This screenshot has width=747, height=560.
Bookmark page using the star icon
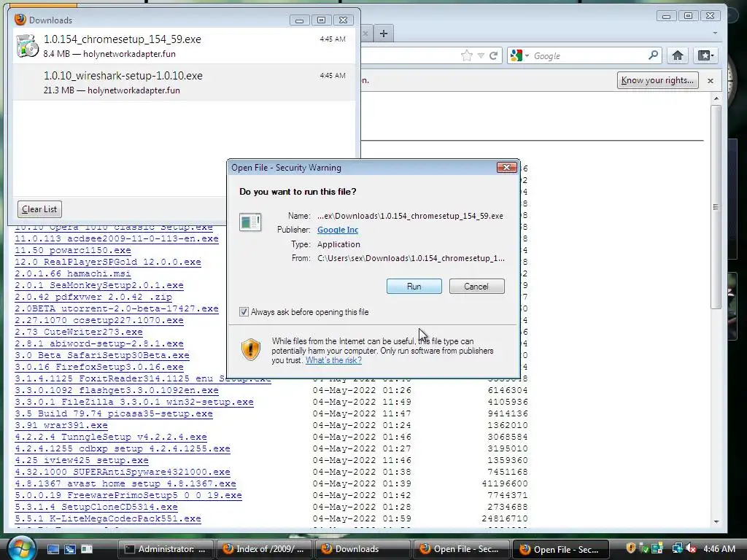(466, 55)
